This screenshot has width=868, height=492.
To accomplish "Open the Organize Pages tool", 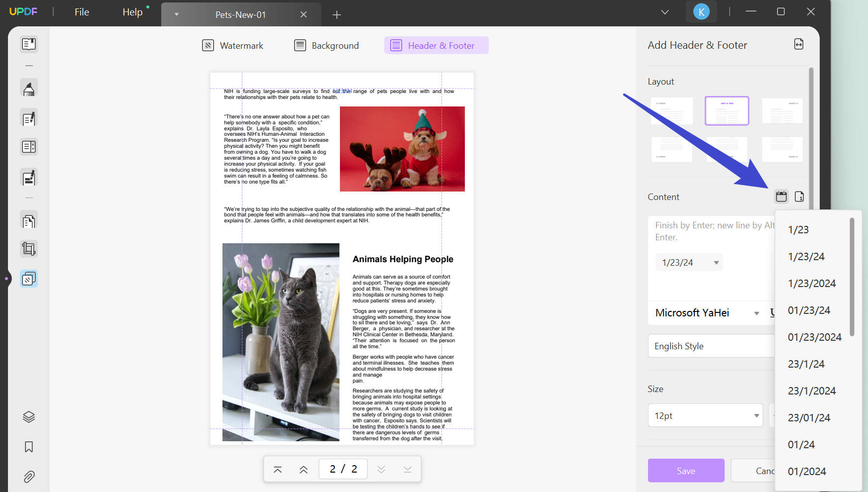I will point(28,219).
